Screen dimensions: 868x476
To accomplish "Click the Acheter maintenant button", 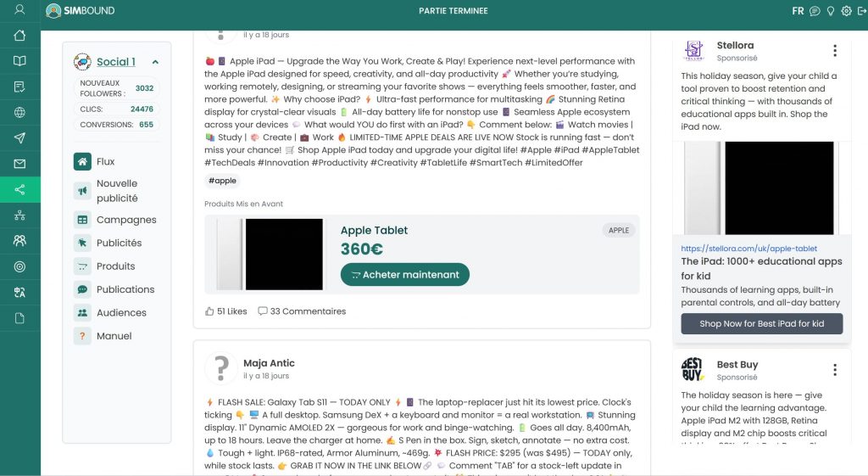I will (404, 274).
